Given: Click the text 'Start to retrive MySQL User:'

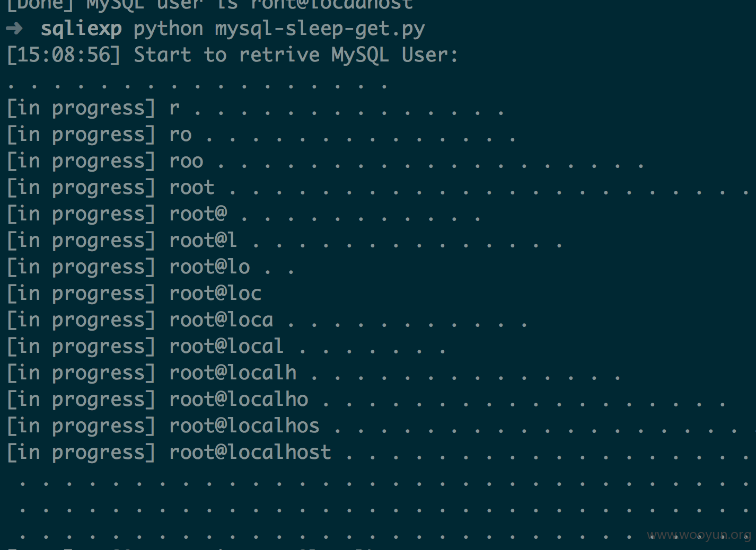Looking at the screenshot, I should tap(296, 55).
